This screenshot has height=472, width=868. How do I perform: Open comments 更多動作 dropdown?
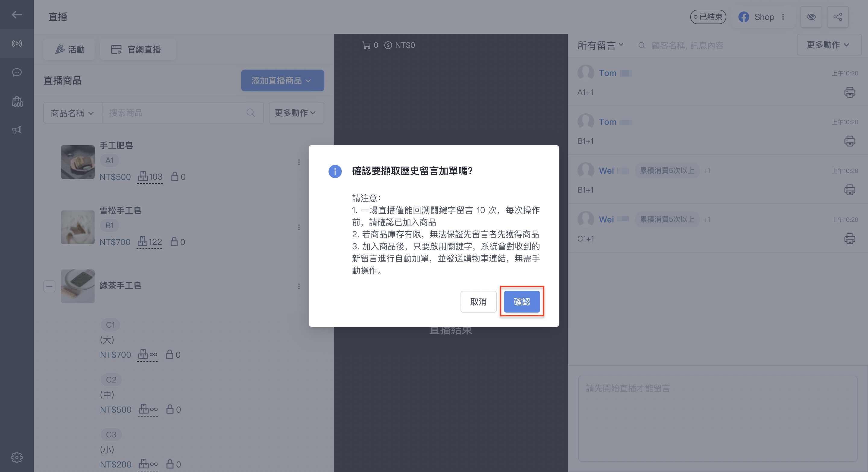829,45
